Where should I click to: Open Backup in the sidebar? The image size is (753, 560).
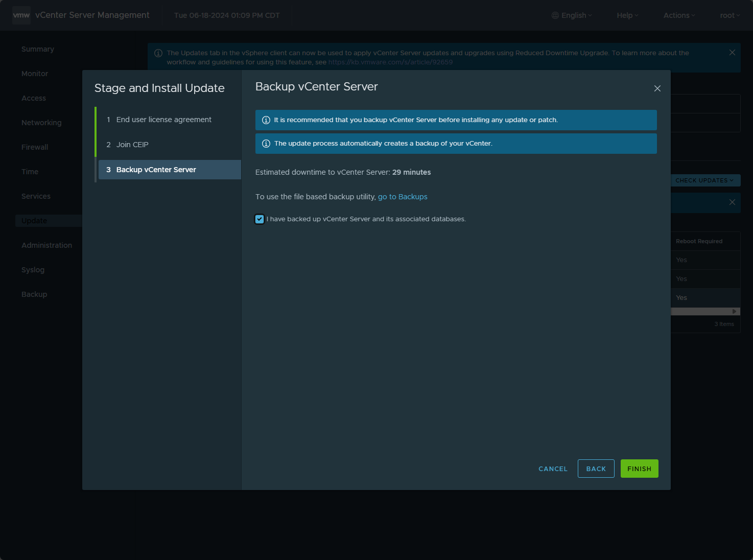pyautogui.click(x=34, y=294)
